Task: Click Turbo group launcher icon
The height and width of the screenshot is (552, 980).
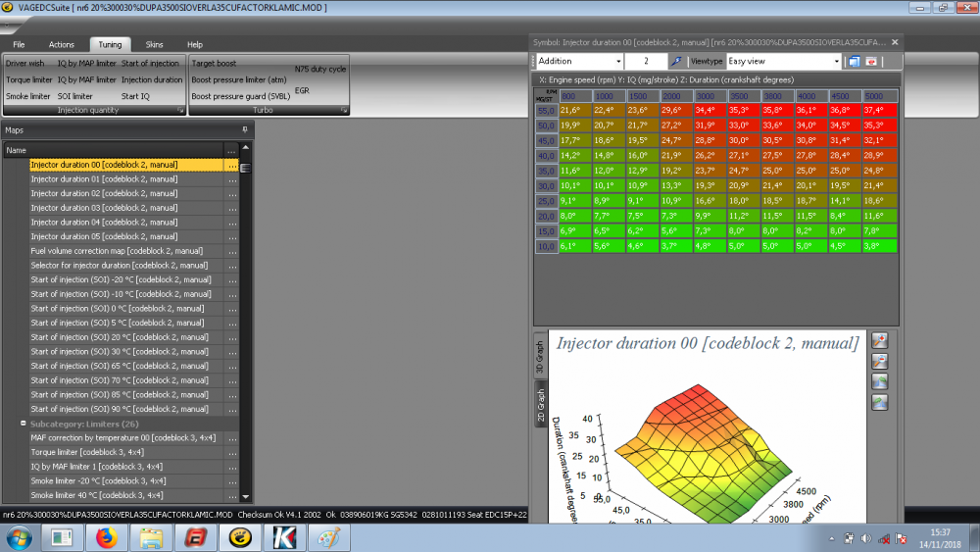Action: pos(344,110)
